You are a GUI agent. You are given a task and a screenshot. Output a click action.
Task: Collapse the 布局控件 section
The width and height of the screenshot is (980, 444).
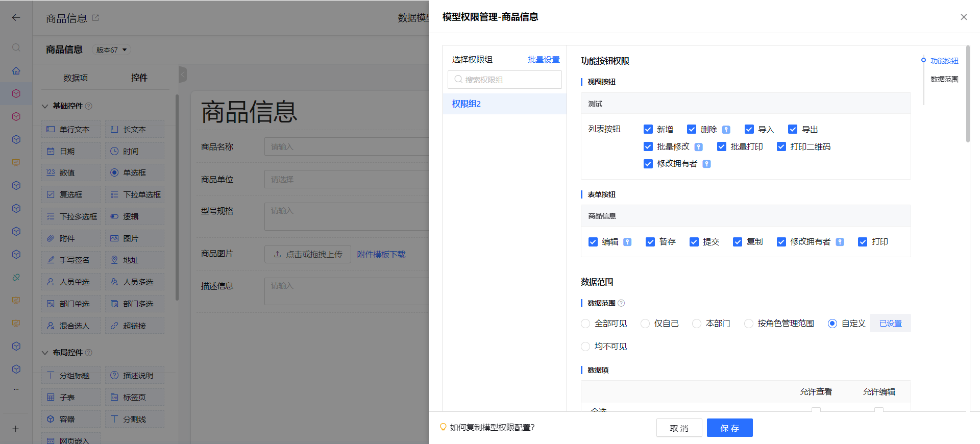[45, 353]
